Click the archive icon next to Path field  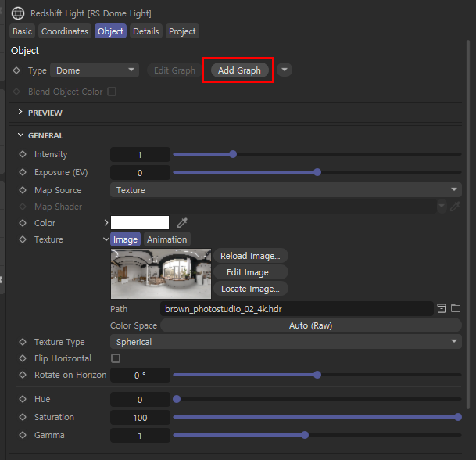(x=442, y=309)
